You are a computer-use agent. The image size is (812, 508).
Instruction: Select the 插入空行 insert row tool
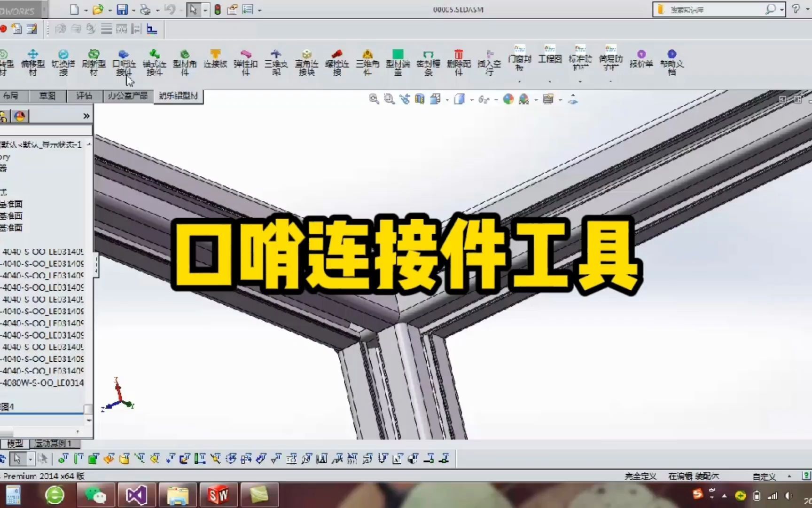tap(489, 63)
